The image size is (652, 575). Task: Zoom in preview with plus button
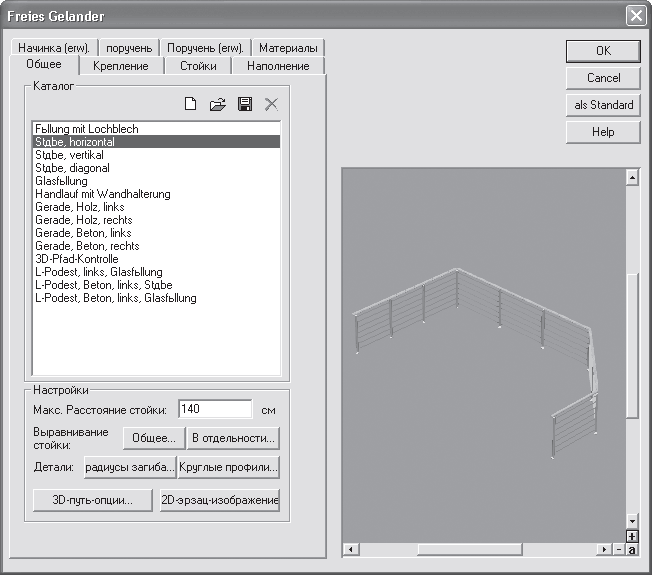(631, 536)
